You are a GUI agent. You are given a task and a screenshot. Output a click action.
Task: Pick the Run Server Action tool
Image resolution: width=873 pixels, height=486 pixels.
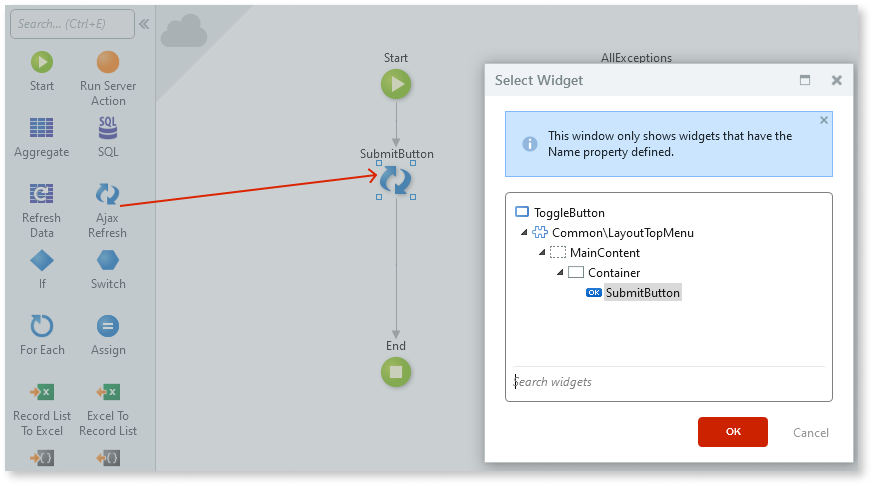[x=108, y=63]
